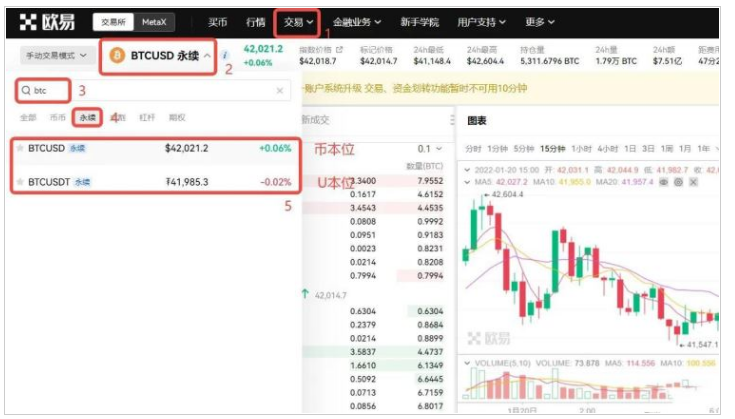
Task: Click the OKX logo in header
Action: (x=47, y=21)
